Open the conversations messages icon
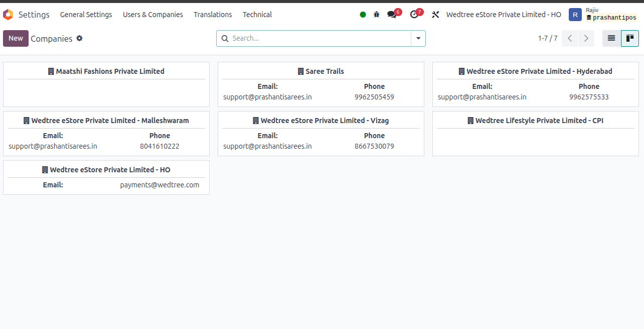 pos(392,15)
